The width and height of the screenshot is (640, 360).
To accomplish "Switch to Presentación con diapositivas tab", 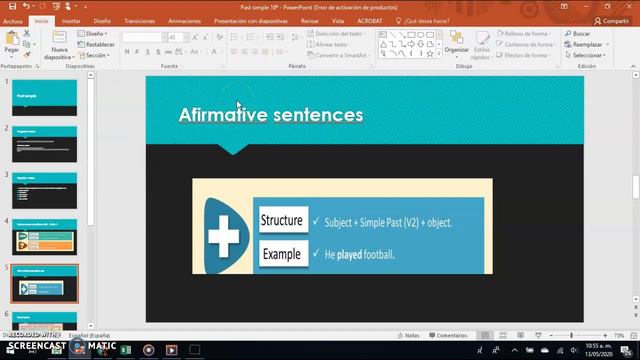I will (251, 21).
